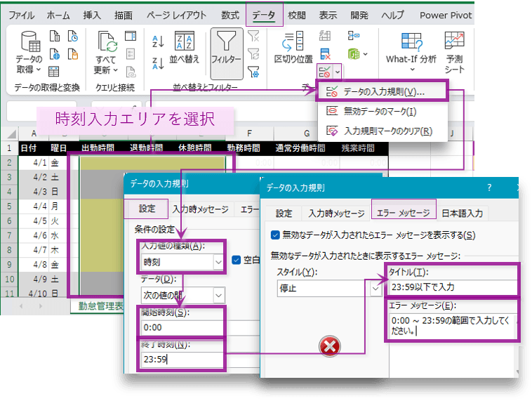Expand the すべて更新 dropdown chevron
532x401 pixels.
tap(116, 70)
